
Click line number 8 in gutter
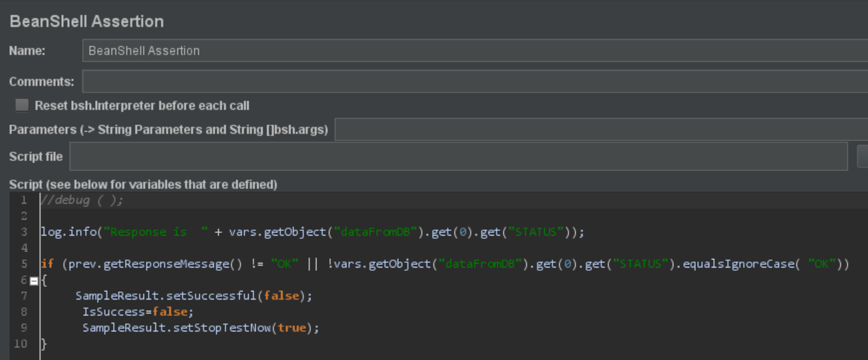24,312
